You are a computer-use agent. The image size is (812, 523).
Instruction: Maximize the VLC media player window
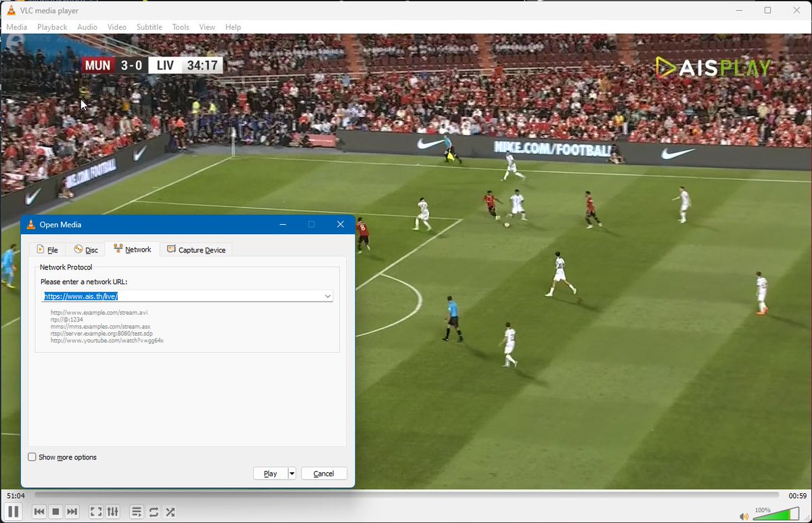[767, 10]
